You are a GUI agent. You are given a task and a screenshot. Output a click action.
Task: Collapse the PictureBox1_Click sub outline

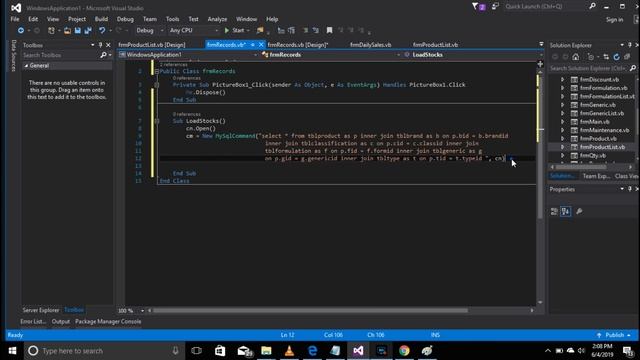pyautogui.click(x=157, y=85)
